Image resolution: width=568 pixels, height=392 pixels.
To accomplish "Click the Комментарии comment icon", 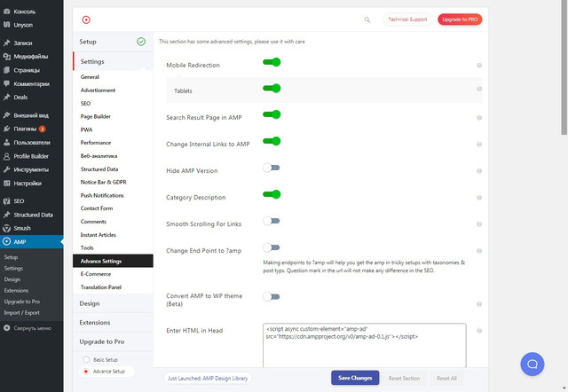I will [x=6, y=83].
